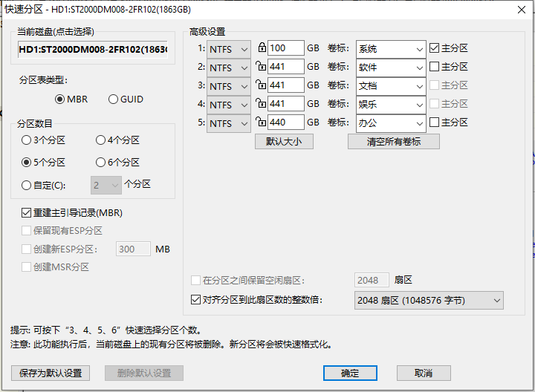The height and width of the screenshot is (392, 535).
Task: Click the partition 5 size field showing 440
Action: 286,122
